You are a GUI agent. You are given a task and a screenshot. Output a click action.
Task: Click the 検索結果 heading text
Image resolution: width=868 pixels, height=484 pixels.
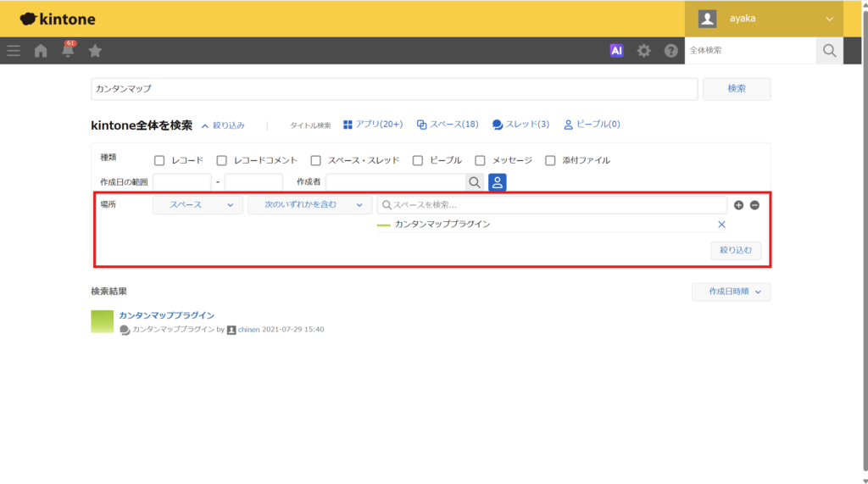click(109, 292)
